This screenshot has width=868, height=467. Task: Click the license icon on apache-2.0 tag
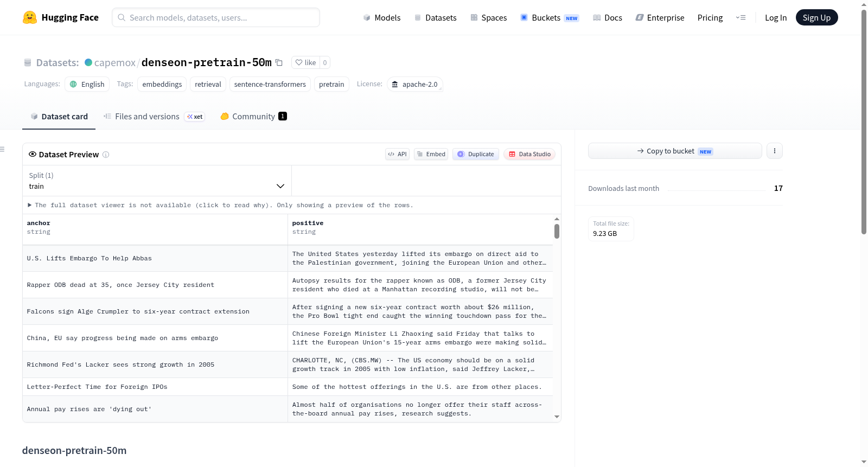[x=395, y=84]
